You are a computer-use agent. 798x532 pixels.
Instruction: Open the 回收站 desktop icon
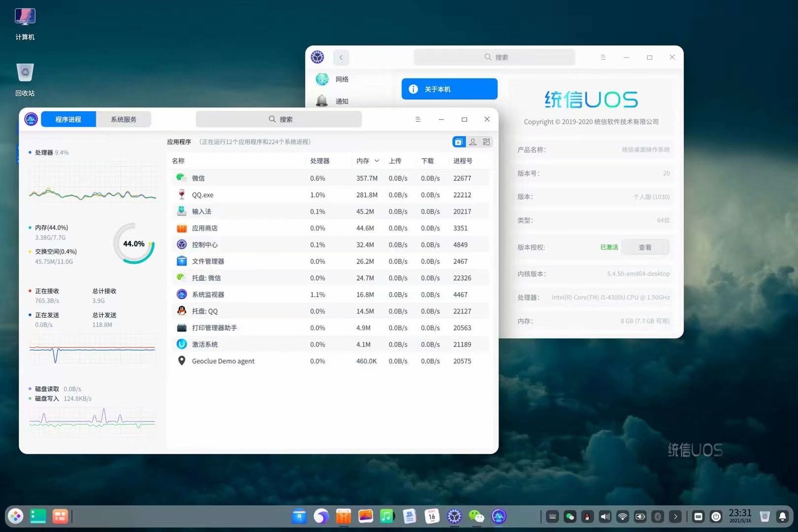(25, 79)
